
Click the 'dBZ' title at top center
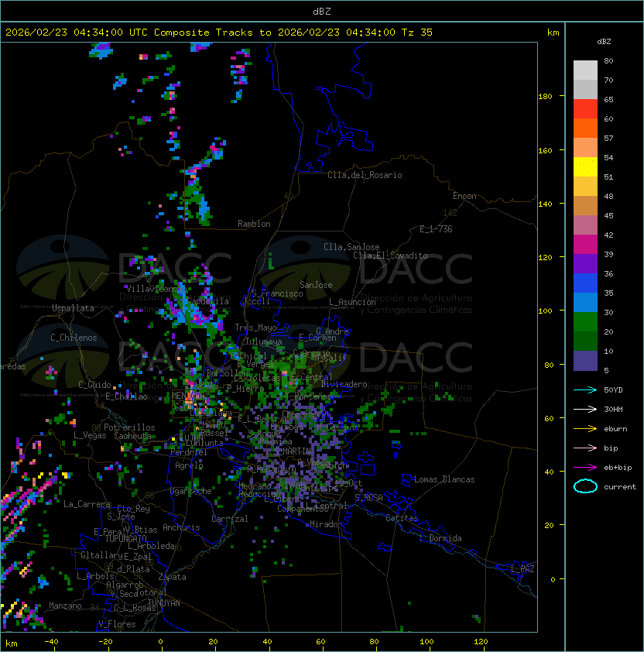(322, 12)
